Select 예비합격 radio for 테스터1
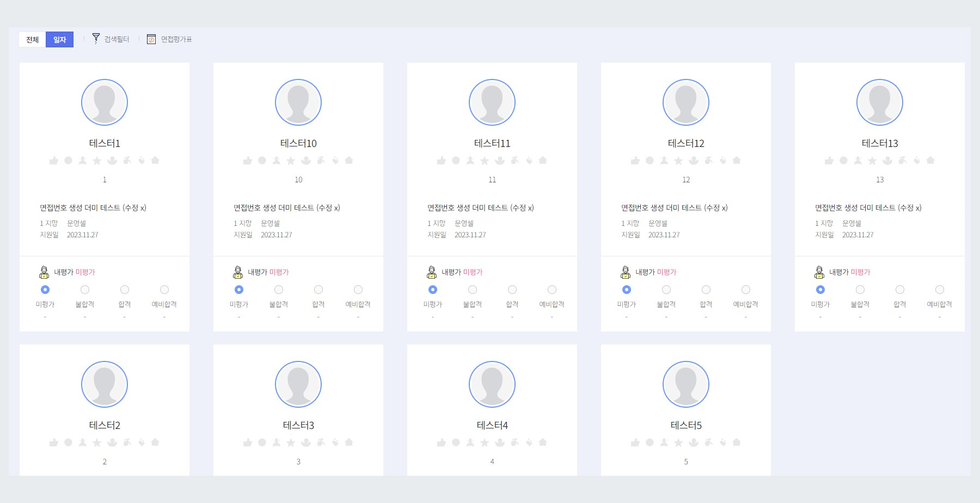The width and height of the screenshot is (980, 503). coord(164,290)
